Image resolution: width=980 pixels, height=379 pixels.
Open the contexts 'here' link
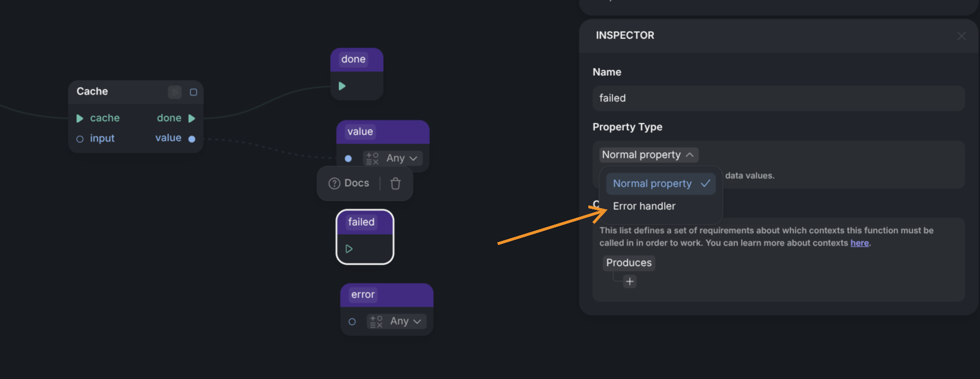pos(859,243)
